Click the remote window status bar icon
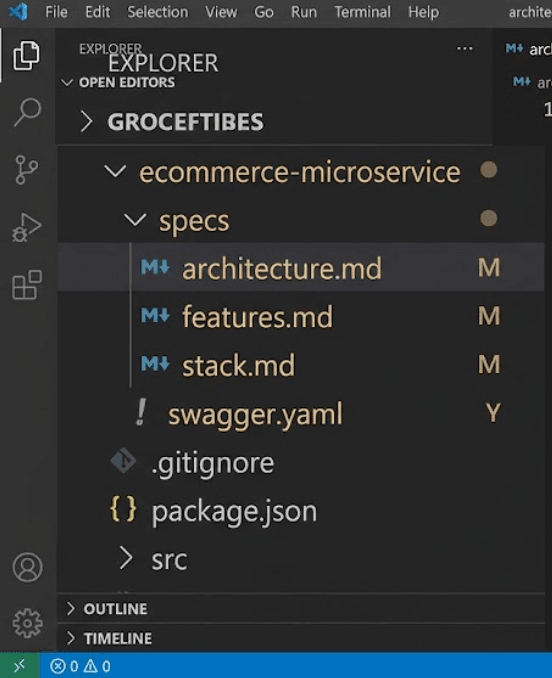Screen dimensions: 552x678 click(x=20, y=666)
